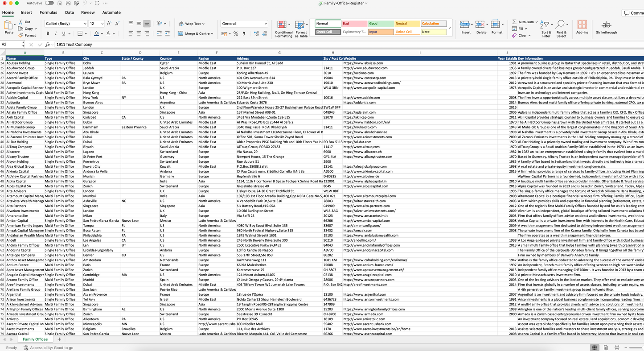Click the Wrap Text button

point(192,24)
